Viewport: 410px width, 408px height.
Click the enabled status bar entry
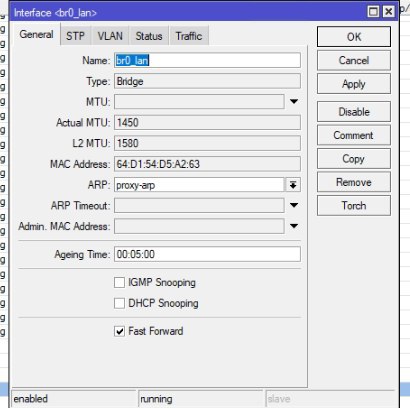point(74,399)
